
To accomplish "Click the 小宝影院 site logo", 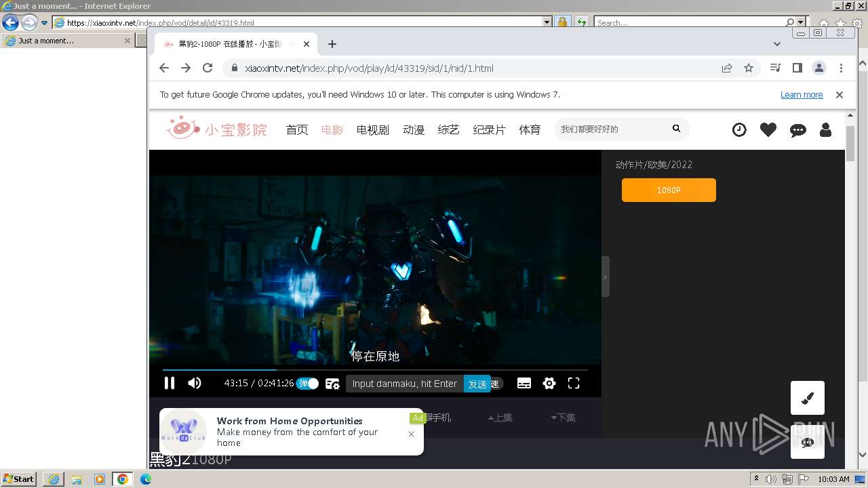I will click(x=217, y=128).
